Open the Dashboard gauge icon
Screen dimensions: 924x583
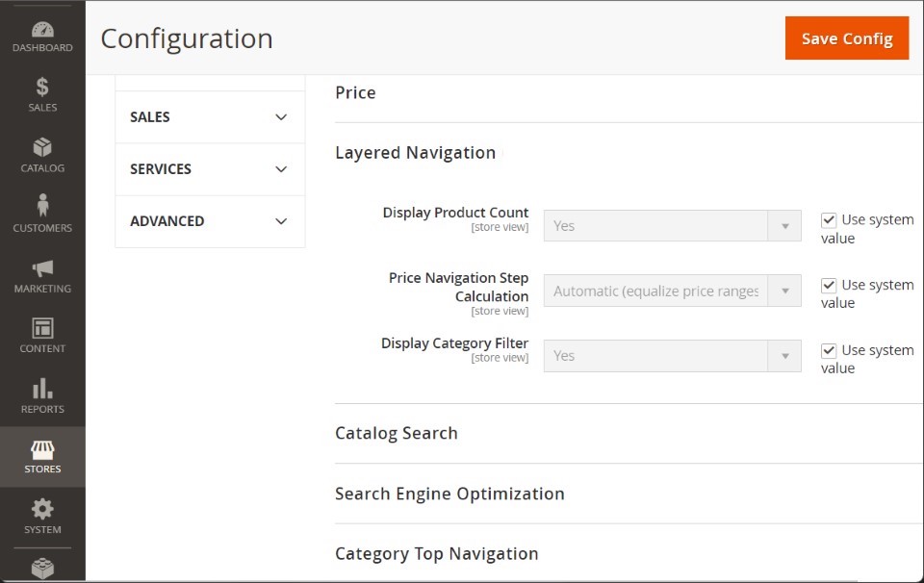(x=42, y=30)
